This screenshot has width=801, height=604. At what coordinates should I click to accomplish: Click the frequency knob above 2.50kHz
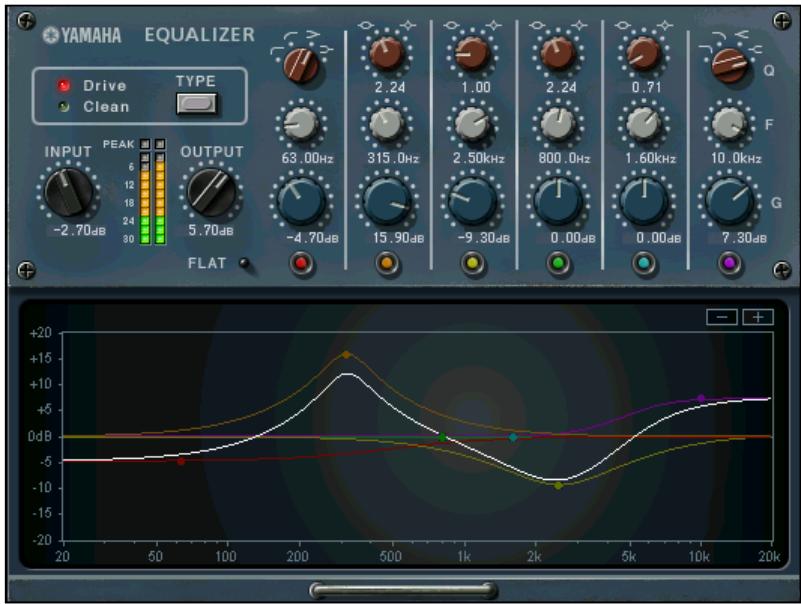(x=473, y=124)
